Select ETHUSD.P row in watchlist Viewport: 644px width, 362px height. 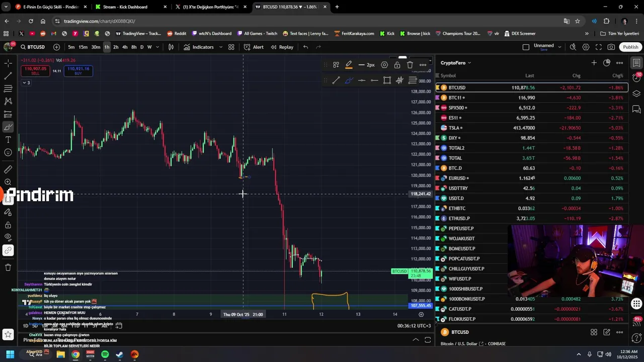pos(532,218)
